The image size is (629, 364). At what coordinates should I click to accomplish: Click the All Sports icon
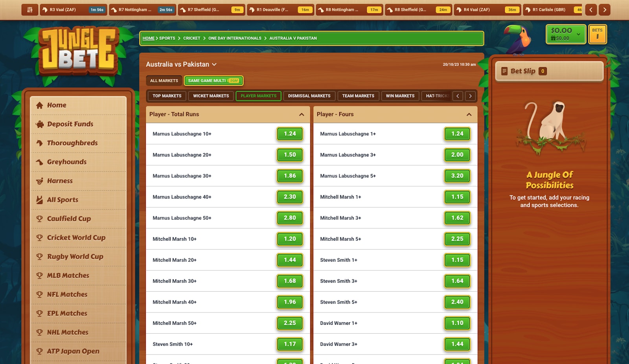39,199
